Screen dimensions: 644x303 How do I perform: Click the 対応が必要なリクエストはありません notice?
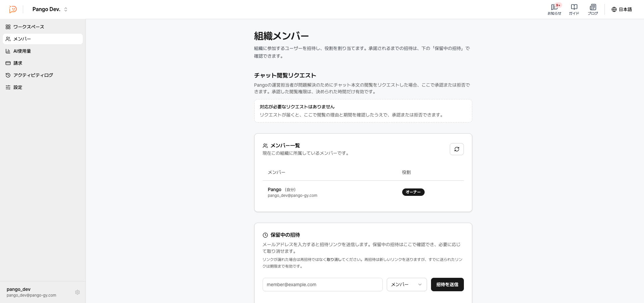click(297, 107)
